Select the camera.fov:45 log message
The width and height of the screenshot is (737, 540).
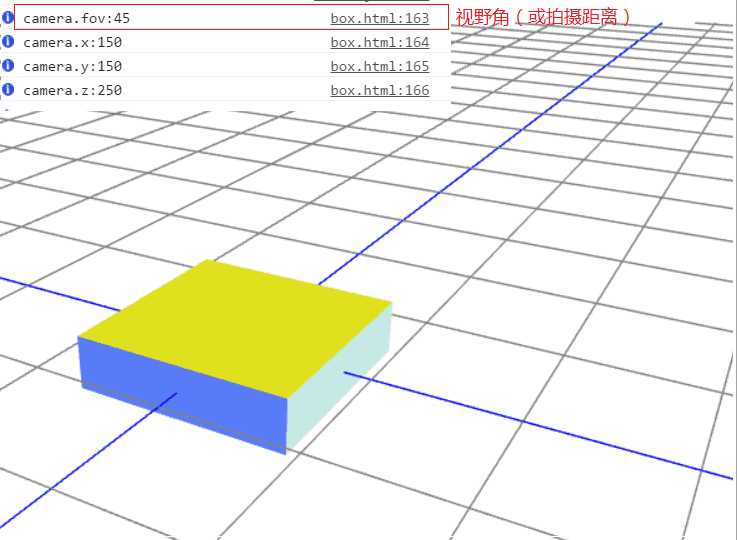(77, 18)
